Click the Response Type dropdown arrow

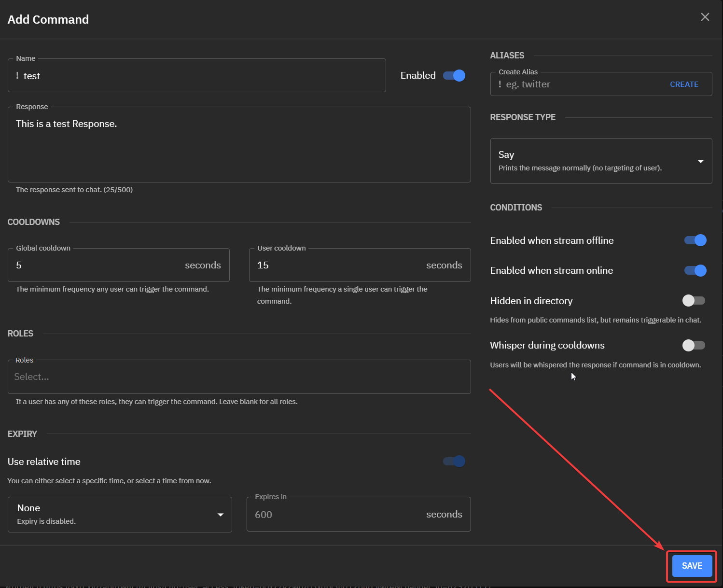pyautogui.click(x=700, y=161)
